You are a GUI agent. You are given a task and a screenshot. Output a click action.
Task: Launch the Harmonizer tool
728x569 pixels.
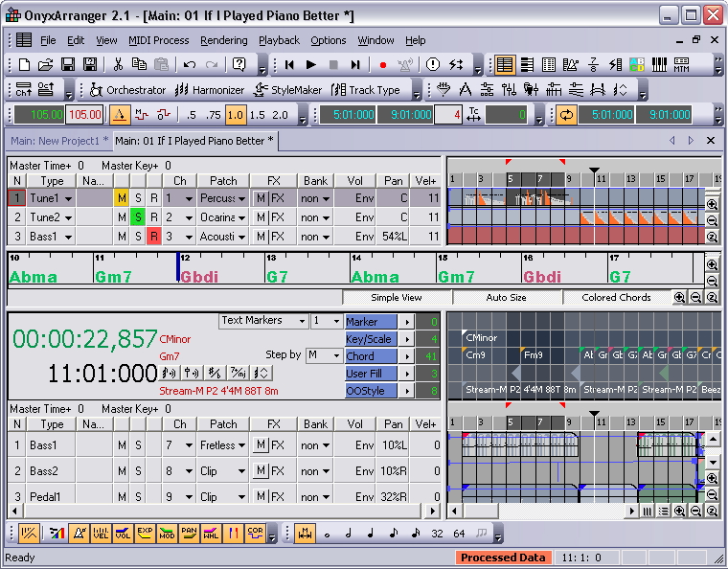coord(210,90)
